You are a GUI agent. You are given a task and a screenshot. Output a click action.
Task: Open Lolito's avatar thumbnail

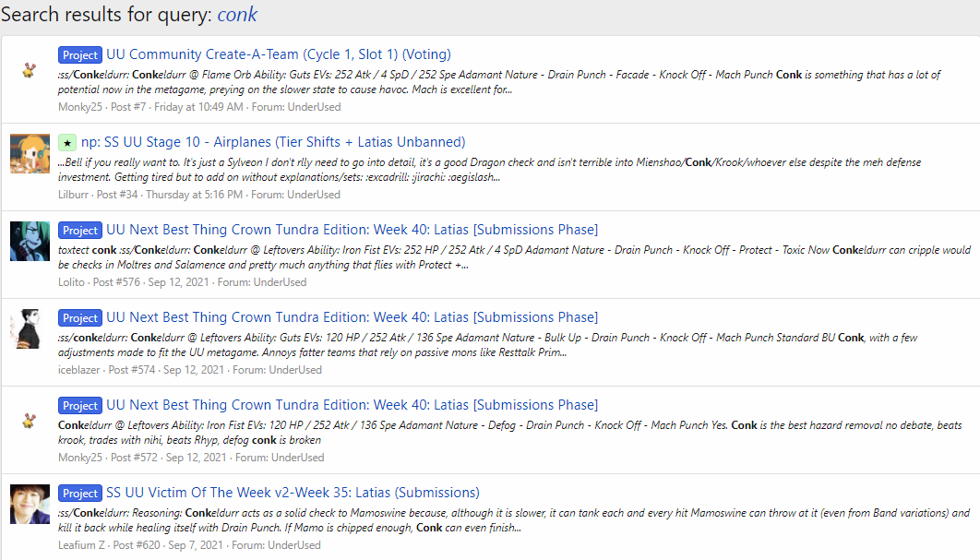tap(30, 241)
